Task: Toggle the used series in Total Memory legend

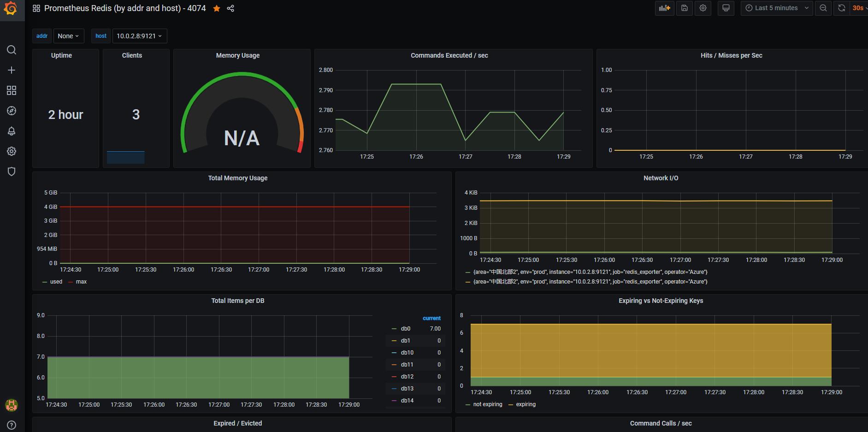Action: pos(56,282)
